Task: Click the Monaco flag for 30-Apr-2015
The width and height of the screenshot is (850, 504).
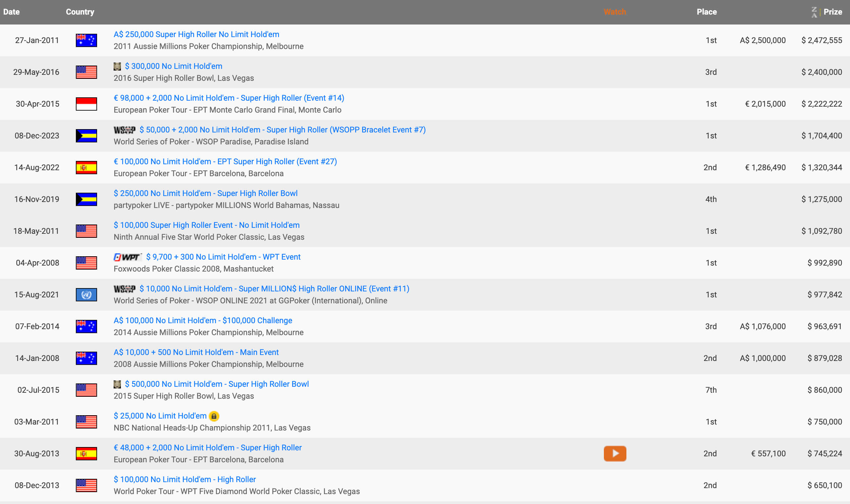Action: [x=86, y=104]
